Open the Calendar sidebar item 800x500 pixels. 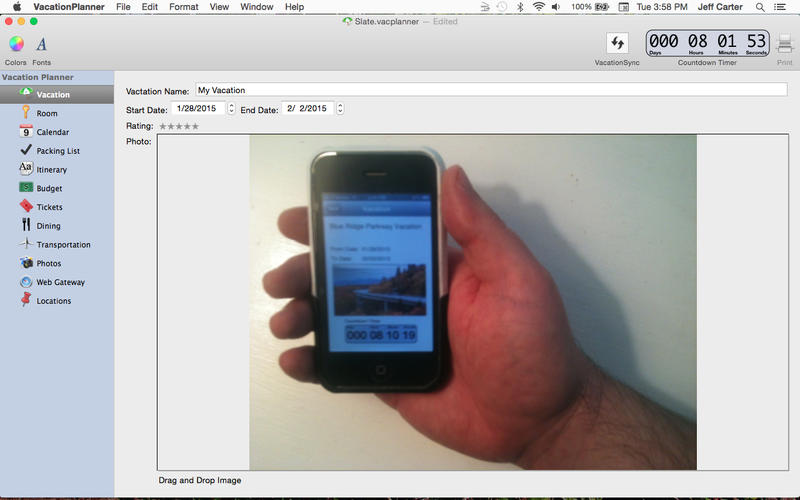point(53,132)
